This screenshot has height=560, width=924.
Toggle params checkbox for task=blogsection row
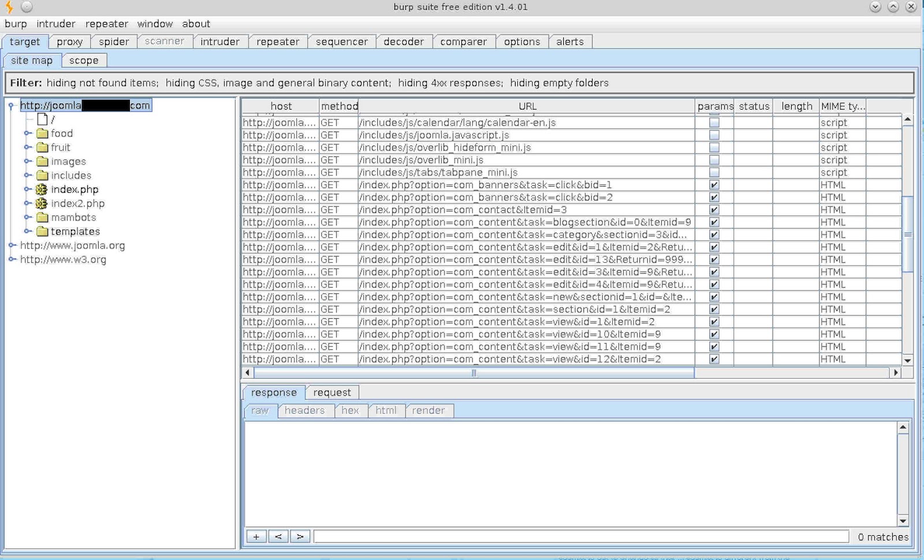(714, 222)
